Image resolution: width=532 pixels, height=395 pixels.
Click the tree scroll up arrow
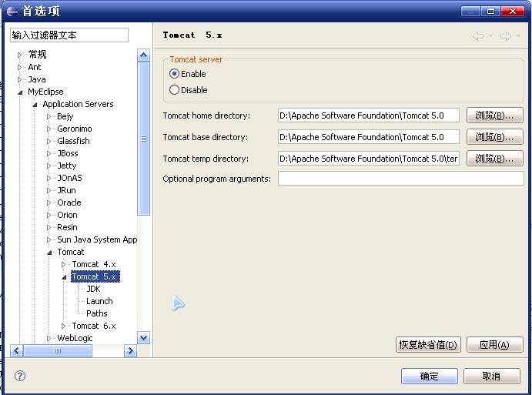143,55
